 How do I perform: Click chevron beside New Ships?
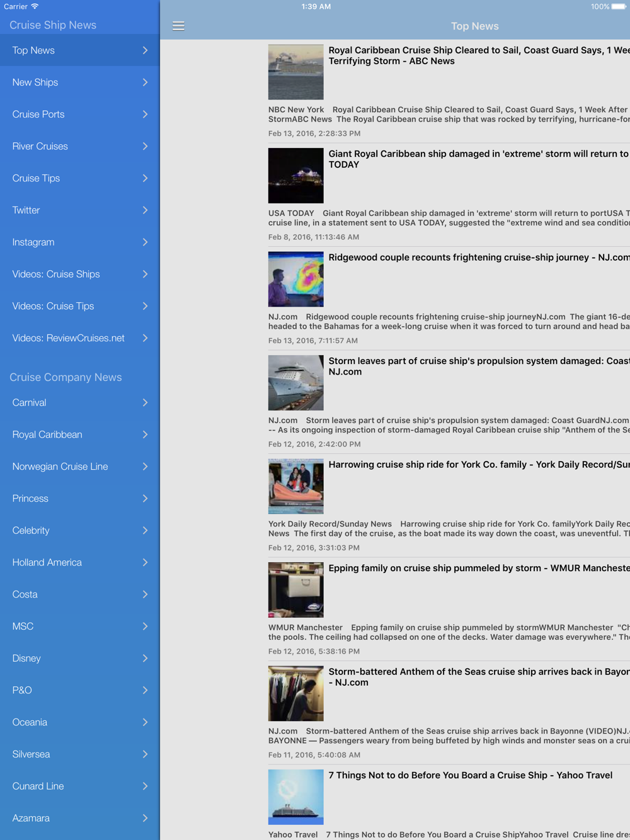pos(145,82)
